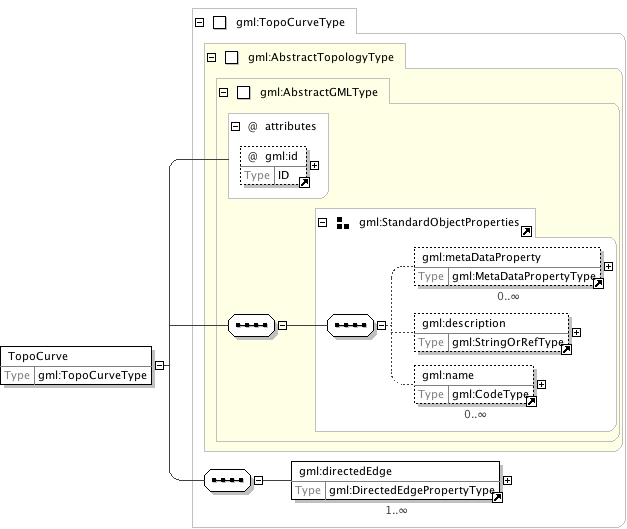Click the @ icon of gml:id
The image size is (627, 529).
click(x=252, y=156)
